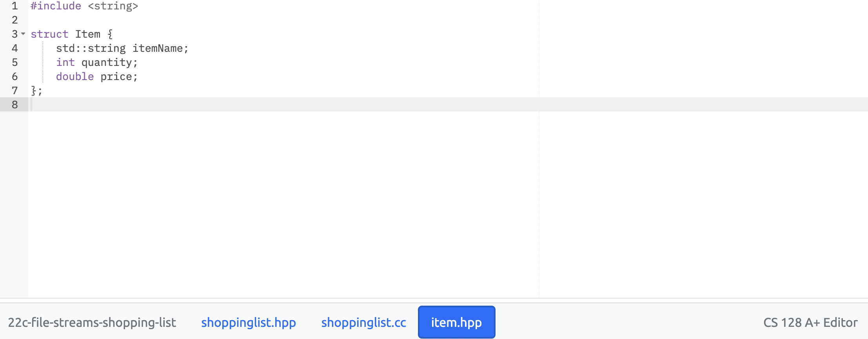This screenshot has width=868, height=339.
Task: Click the int keyword on line 5
Action: pyautogui.click(x=65, y=62)
